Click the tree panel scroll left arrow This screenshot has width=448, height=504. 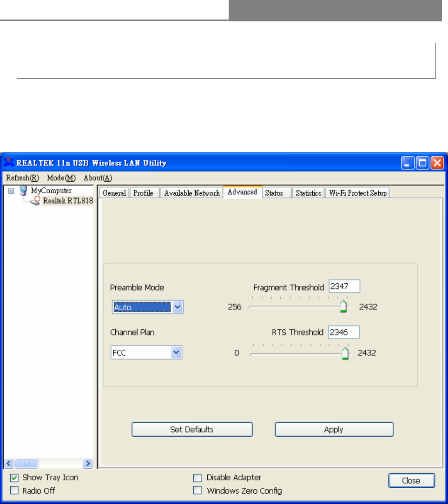tap(9, 463)
